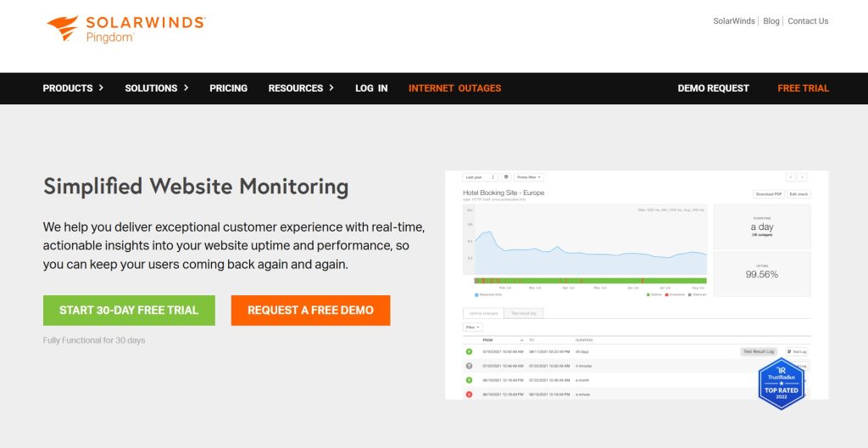
Task: Click Free Trial in the nav bar
Action: [804, 88]
